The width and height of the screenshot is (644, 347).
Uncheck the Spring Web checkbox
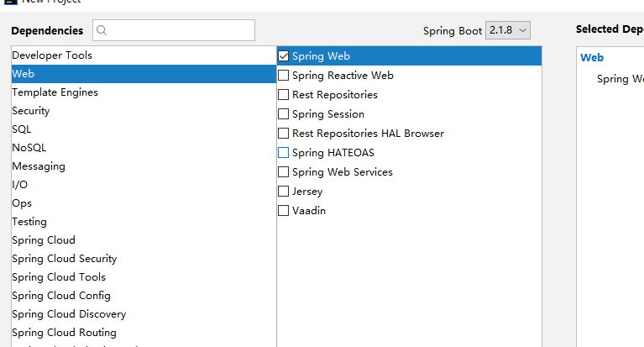coord(284,56)
